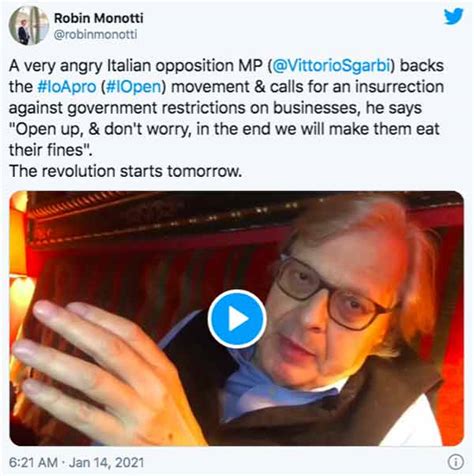Click the 'their fines' text line

[51, 150]
